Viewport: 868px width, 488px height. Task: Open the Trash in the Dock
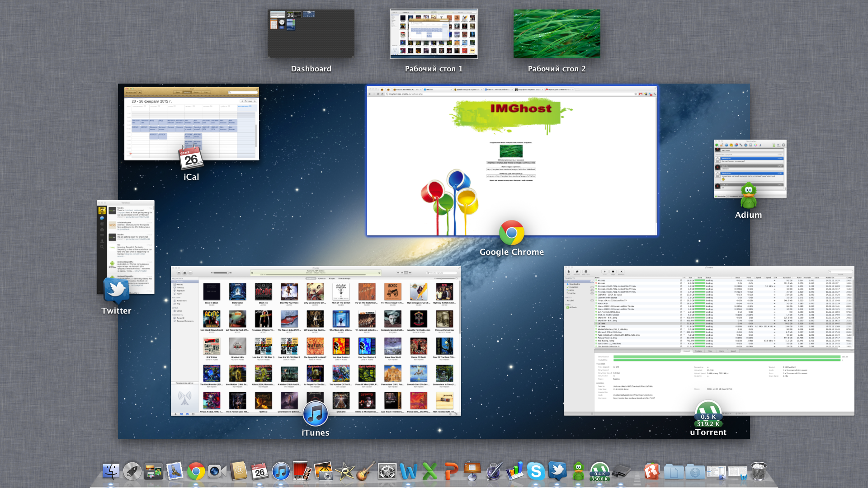pyautogui.click(x=759, y=471)
